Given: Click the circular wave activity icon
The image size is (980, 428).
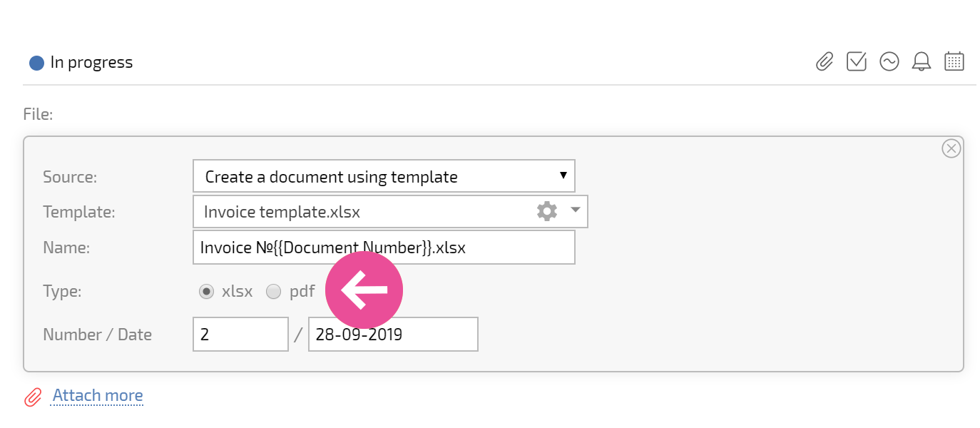Looking at the screenshot, I should [889, 61].
